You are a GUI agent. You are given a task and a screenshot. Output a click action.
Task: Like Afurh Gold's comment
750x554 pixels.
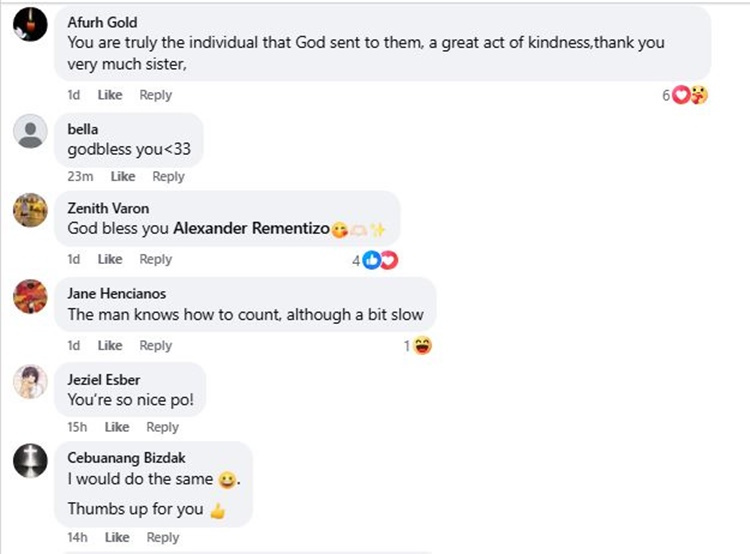(x=110, y=95)
